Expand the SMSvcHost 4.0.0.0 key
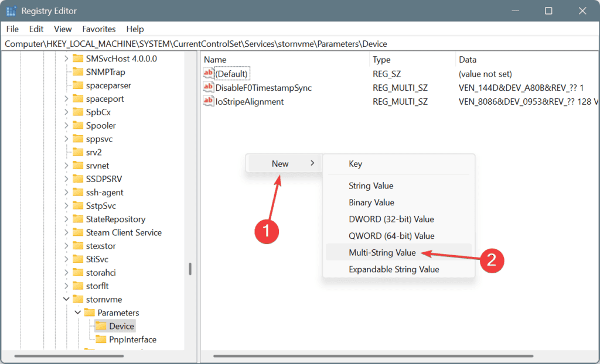The width and height of the screenshot is (600, 364). pos(66,59)
